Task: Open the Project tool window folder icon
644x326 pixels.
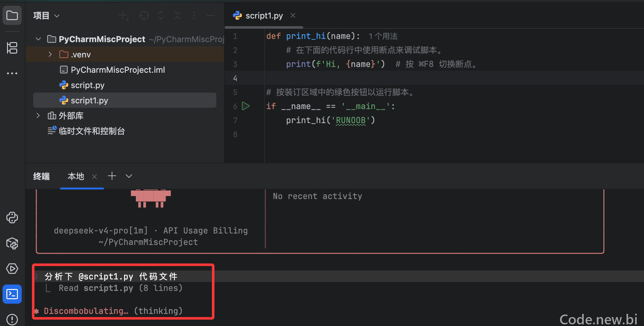Action: pyautogui.click(x=12, y=15)
